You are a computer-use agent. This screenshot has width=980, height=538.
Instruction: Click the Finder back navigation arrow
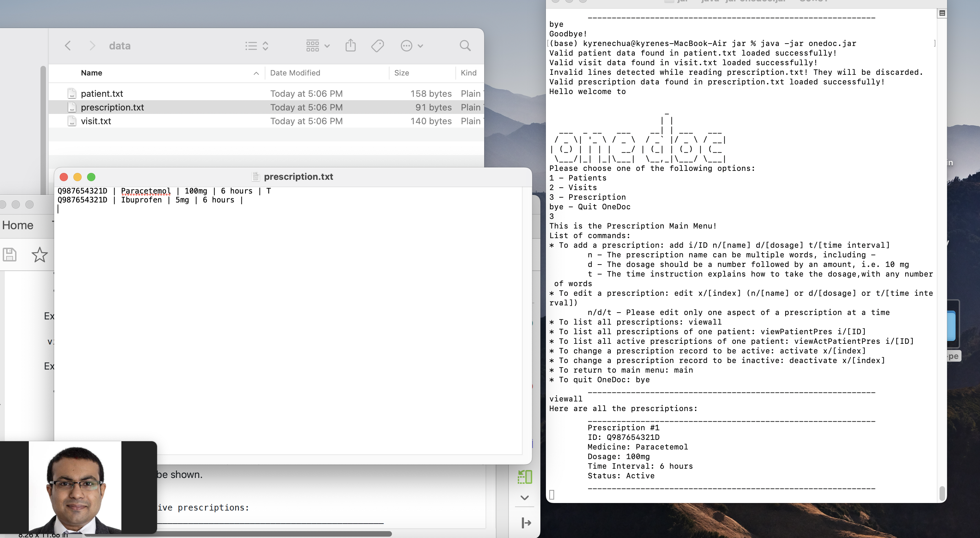coord(68,46)
